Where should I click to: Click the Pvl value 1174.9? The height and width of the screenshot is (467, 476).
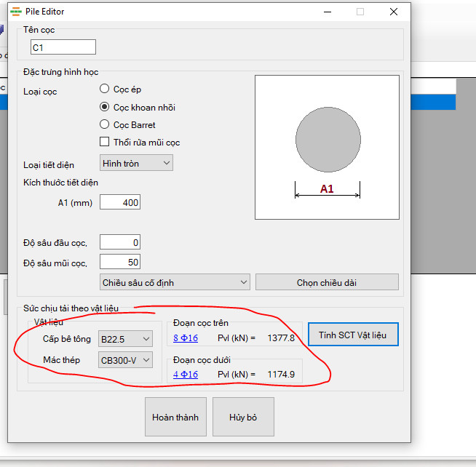pyautogui.click(x=281, y=375)
